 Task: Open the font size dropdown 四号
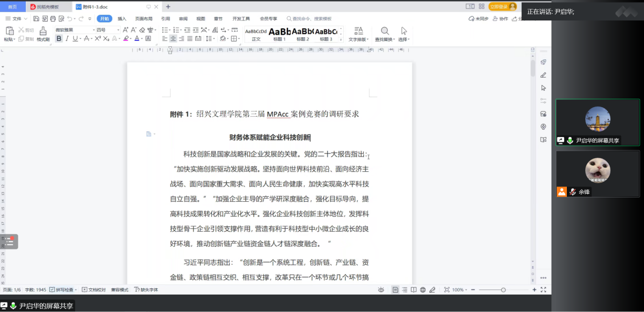tap(118, 30)
